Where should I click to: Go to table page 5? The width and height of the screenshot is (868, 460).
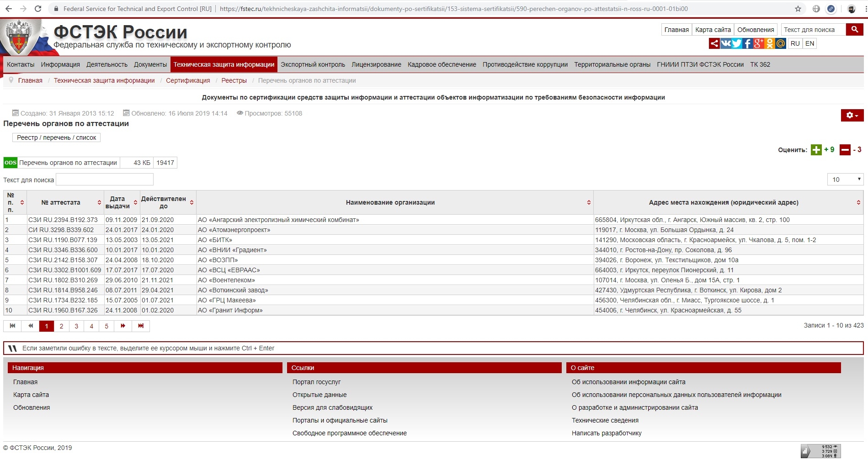(107, 326)
